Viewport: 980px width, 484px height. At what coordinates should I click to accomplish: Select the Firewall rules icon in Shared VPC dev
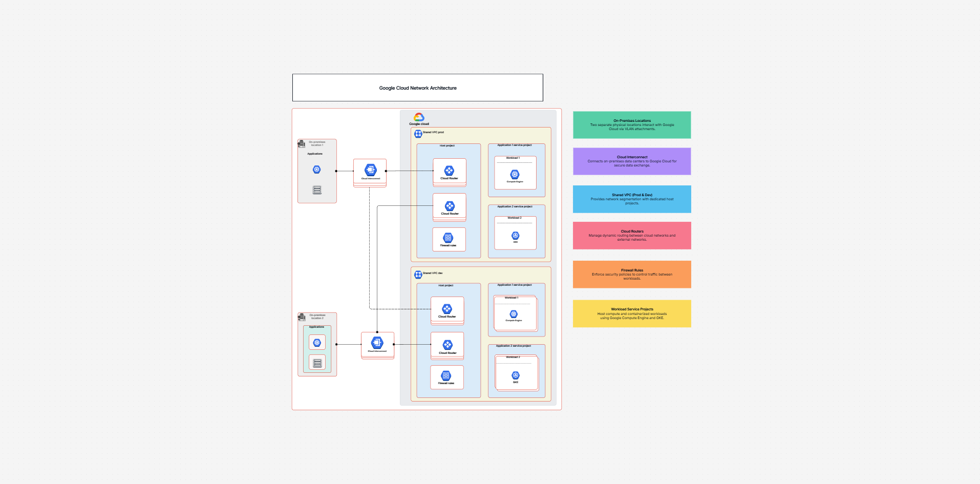coord(446,376)
